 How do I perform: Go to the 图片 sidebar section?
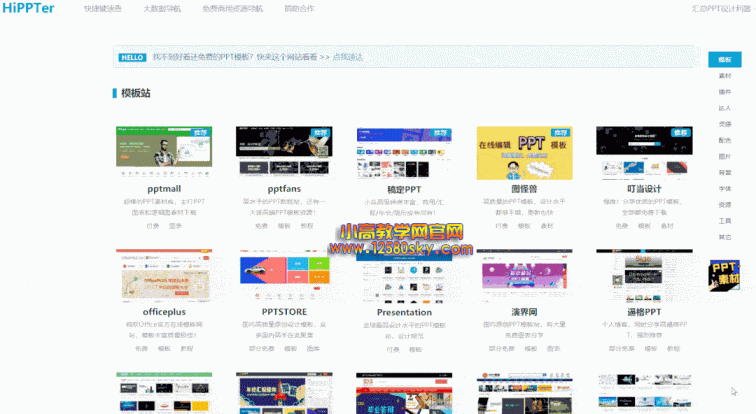[x=725, y=156]
